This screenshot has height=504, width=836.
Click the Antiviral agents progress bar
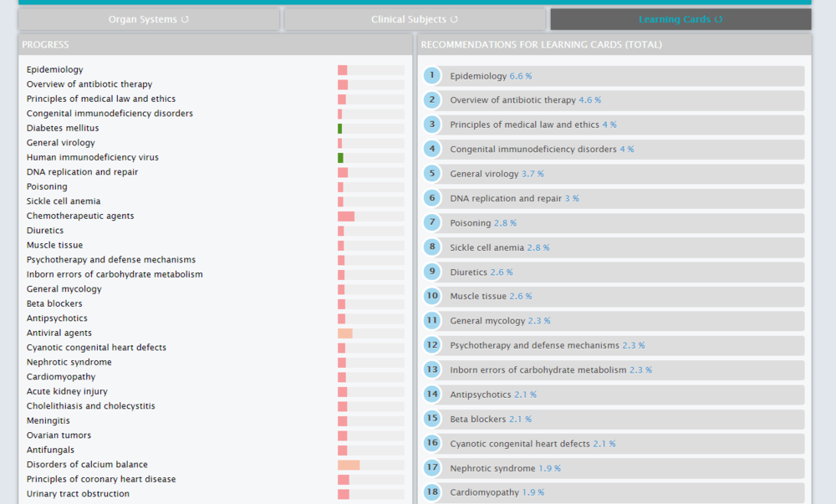pos(370,333)
